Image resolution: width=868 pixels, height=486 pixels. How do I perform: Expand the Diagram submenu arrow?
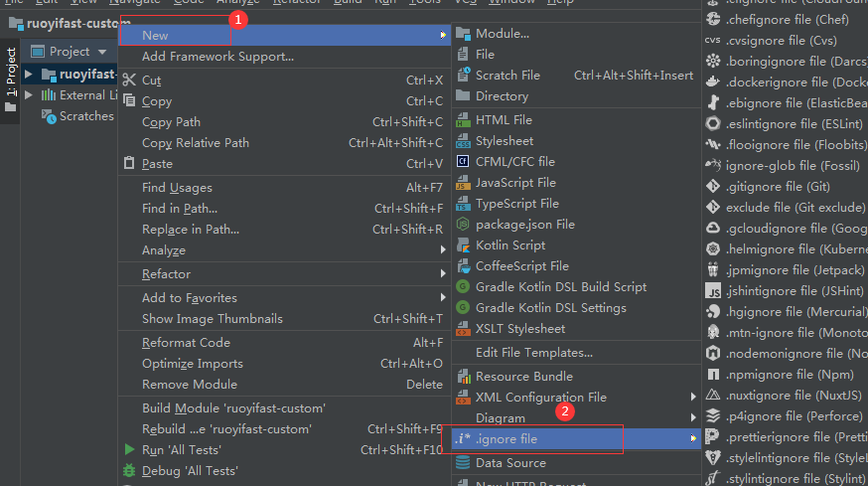point(693,417)
